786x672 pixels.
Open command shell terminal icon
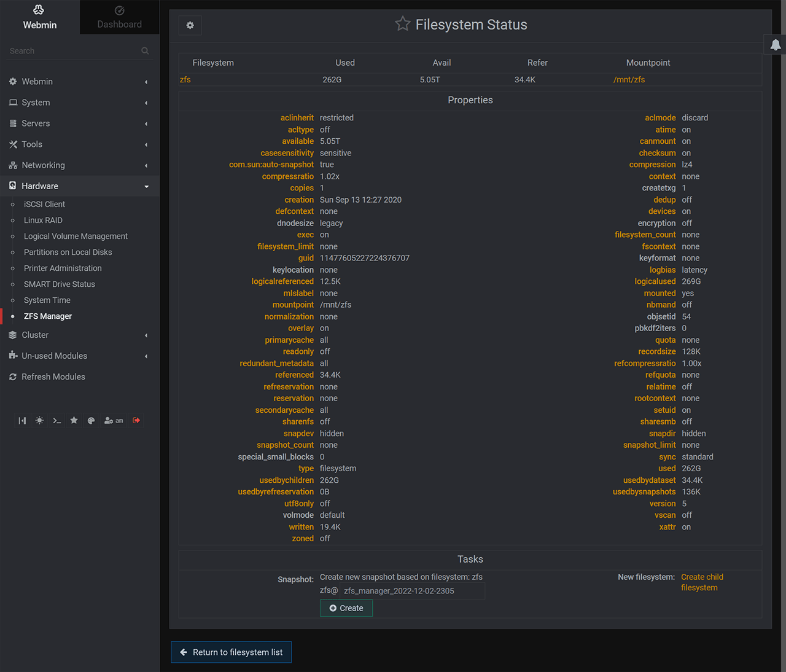56,421
